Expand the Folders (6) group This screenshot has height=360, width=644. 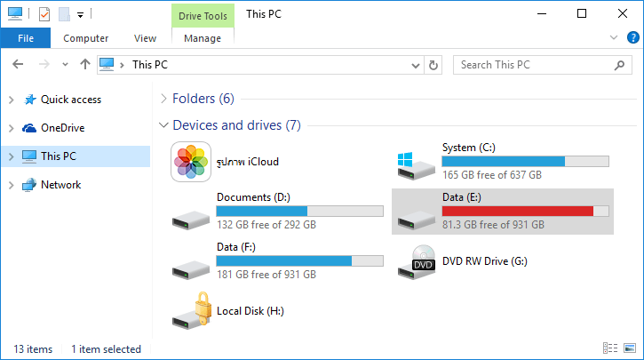pyautogui.click(x=163, y=99)
